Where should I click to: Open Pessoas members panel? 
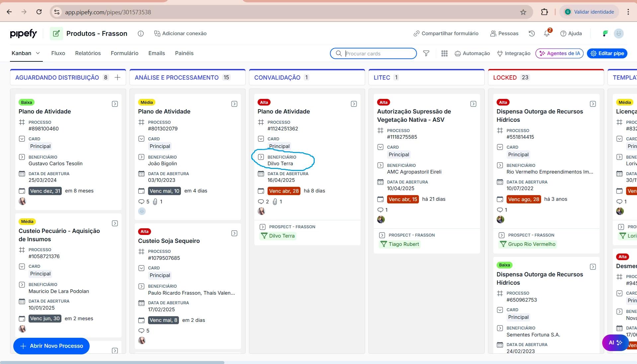pyautogui.click(x=504, y=34)
